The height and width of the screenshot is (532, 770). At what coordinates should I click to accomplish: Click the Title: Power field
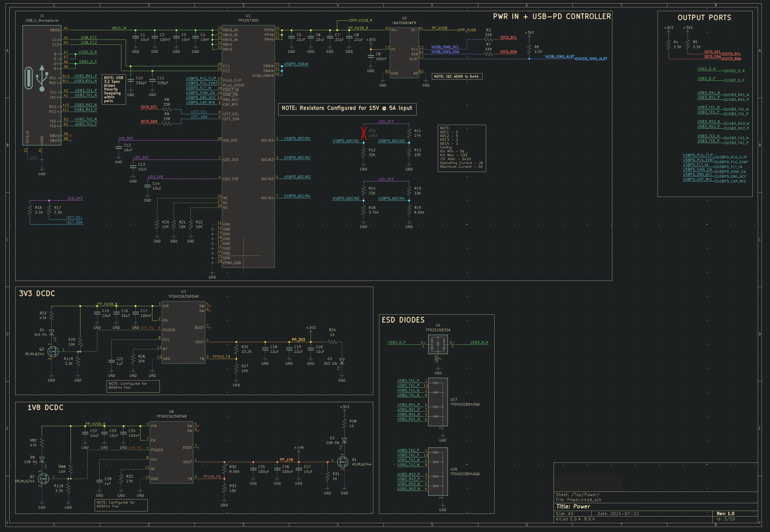[x=573, y=507]
